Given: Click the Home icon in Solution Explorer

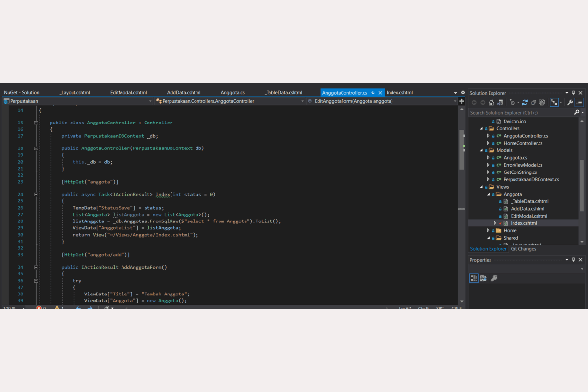Looking at the screenshot, I should (491, 102).
